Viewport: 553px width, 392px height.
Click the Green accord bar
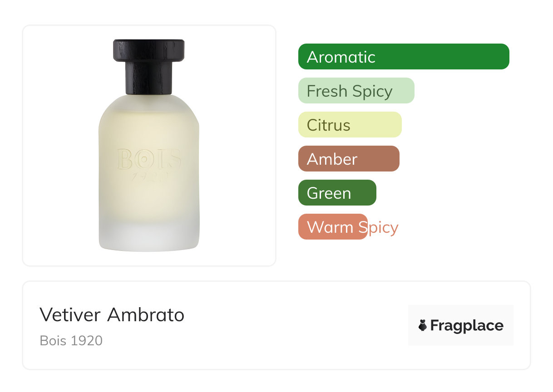click(337, 193)
